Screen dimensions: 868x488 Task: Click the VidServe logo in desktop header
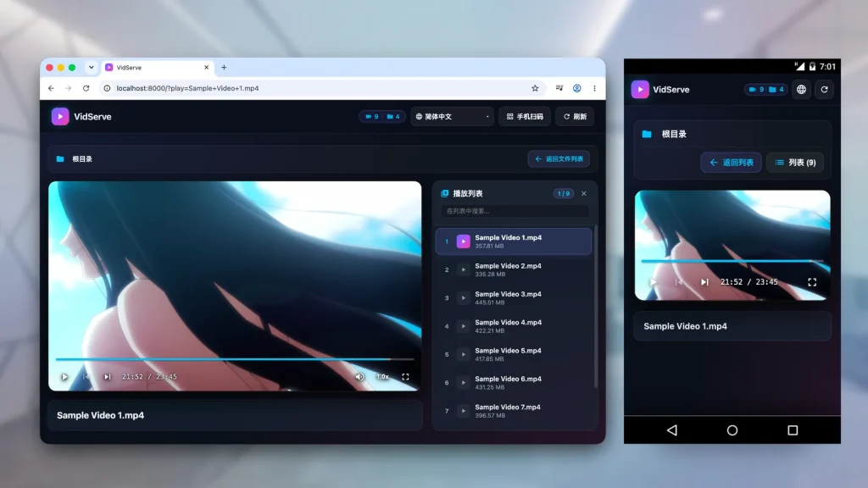point(60,117)
